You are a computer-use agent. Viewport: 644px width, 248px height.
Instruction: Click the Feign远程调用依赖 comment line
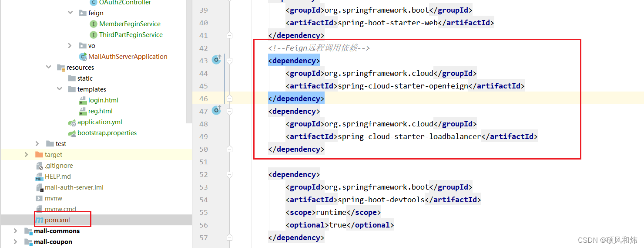(x=319, y=48)
